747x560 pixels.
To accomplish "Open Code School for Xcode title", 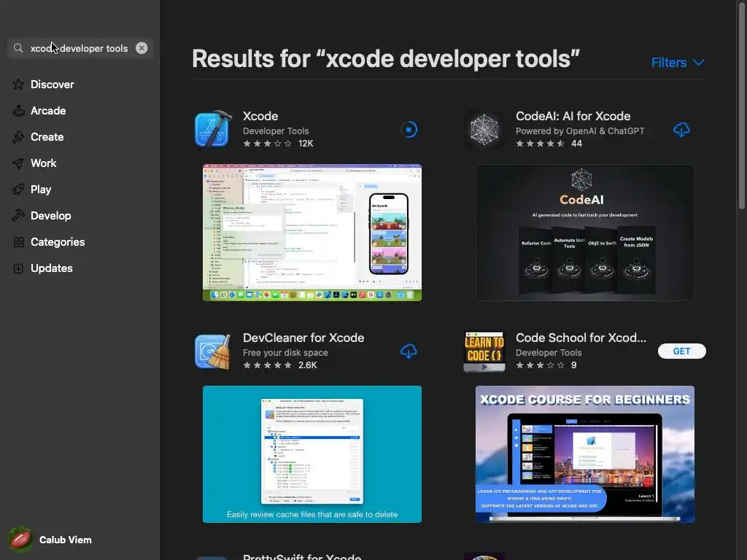I will (581, 338).
